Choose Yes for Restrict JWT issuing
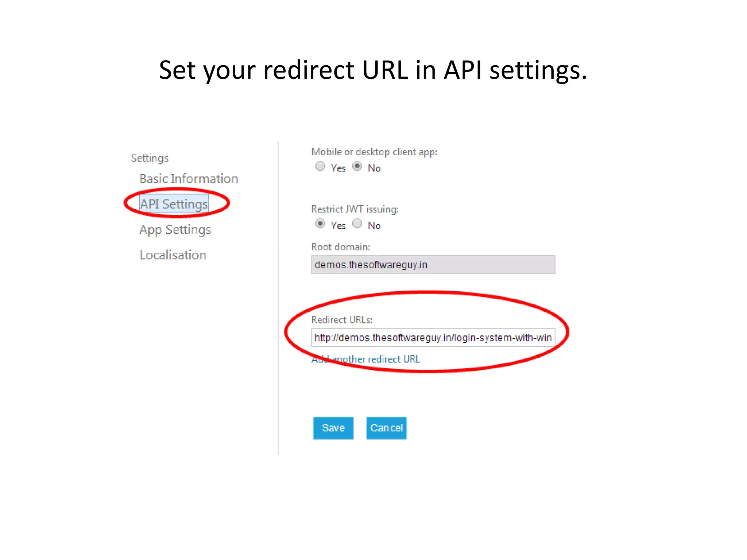 [x=320, y=223]
